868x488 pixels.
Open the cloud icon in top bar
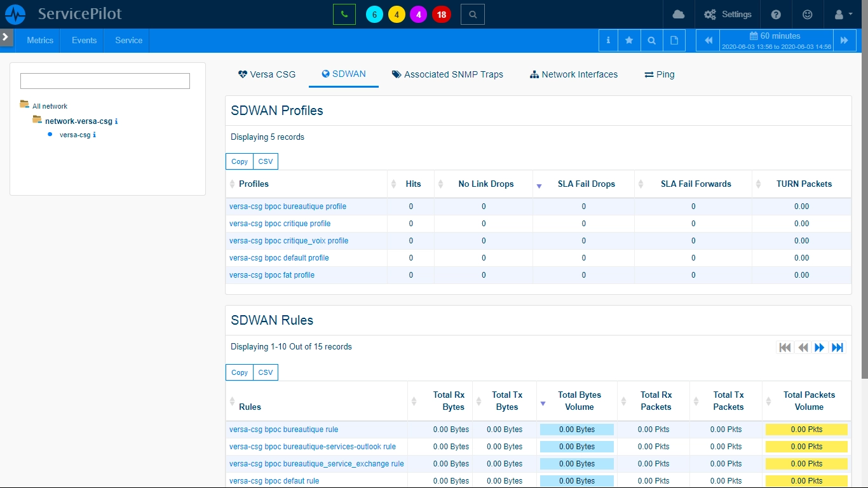click(x=679, y=14)
